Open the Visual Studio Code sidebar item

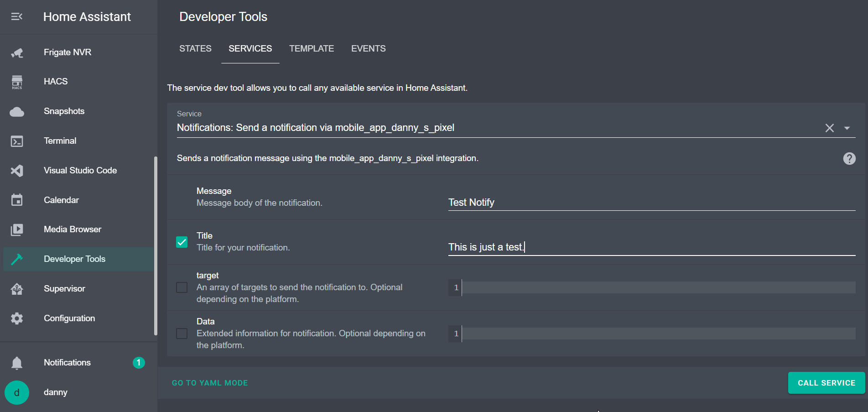(x=78, y=171)
